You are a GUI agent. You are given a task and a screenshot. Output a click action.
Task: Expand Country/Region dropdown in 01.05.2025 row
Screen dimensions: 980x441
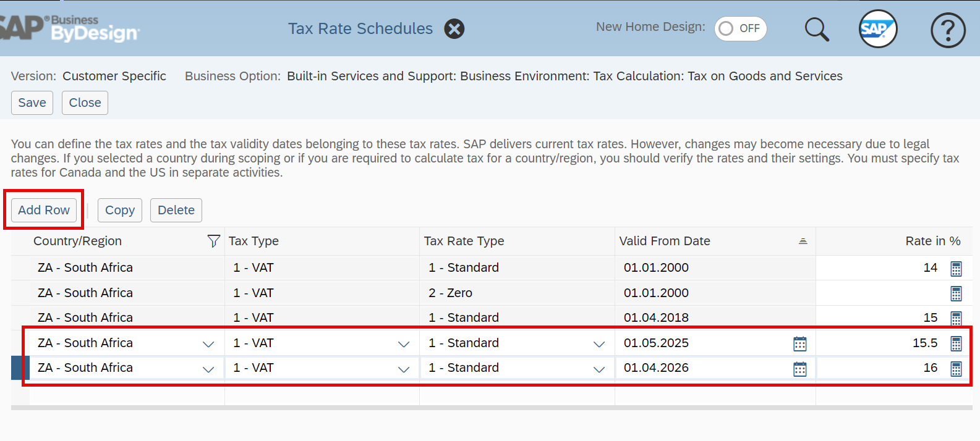pyautogui.click(x=208, y=344)
